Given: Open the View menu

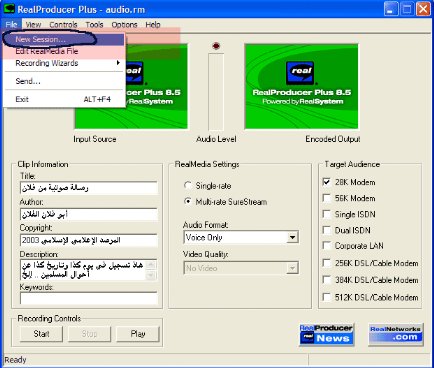Looking at the screenshot, I should pos(33,25).
